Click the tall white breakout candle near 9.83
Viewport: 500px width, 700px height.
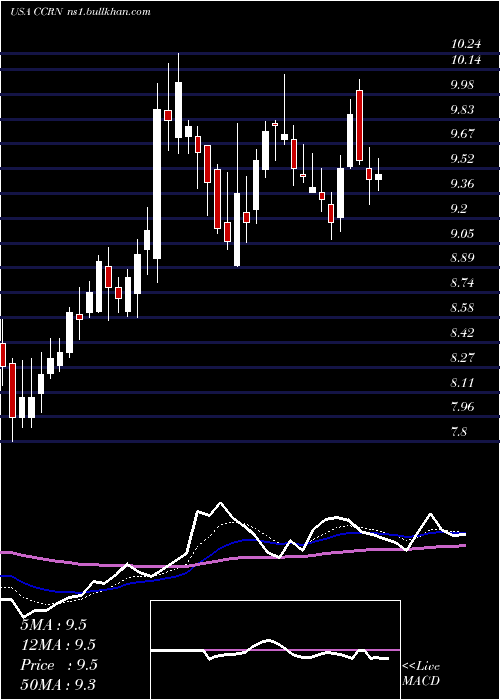coord(157,184)
